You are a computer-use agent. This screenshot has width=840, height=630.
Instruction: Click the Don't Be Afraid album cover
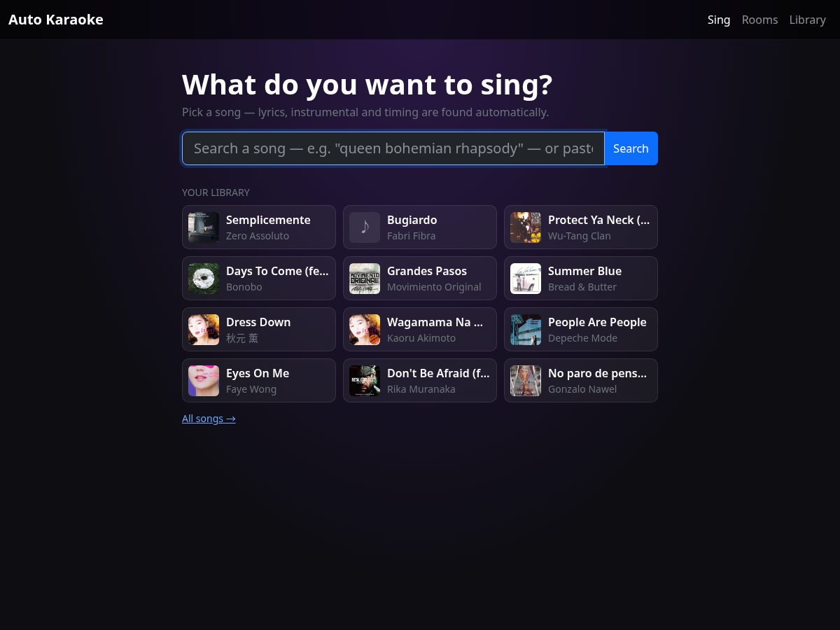[365, 381]
